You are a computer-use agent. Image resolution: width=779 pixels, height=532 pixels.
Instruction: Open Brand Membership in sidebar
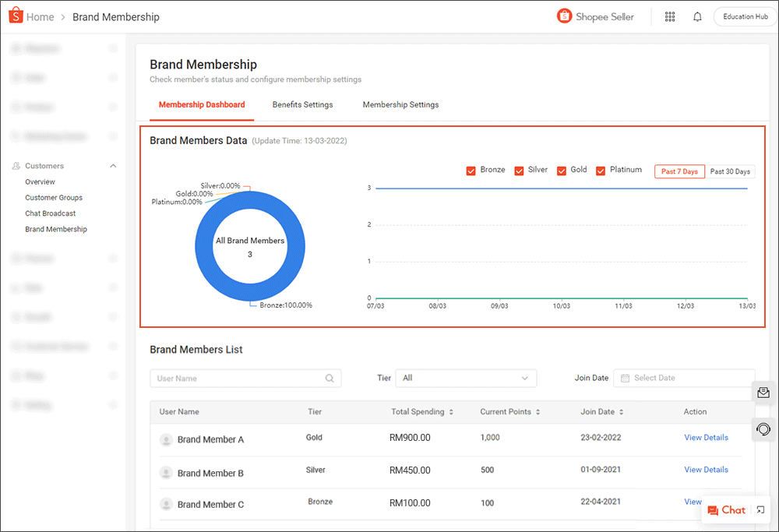(56, 230)
